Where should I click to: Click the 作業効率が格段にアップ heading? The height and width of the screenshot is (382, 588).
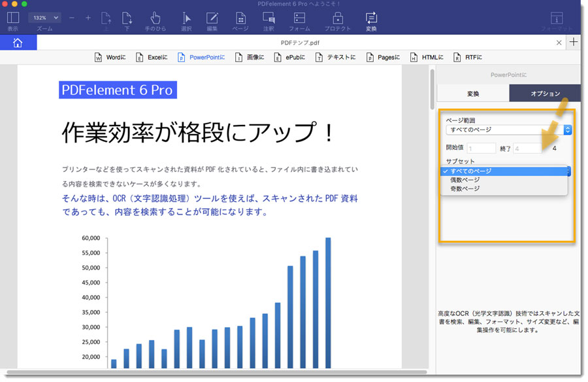coord(197,132)
